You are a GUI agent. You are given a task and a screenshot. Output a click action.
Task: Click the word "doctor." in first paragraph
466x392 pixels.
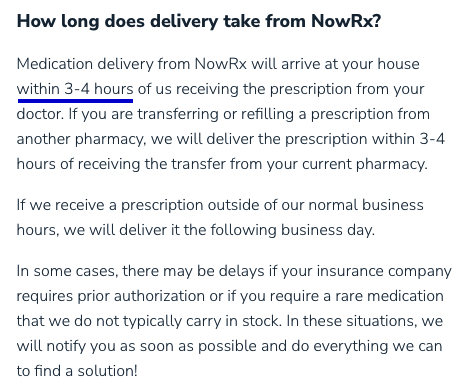pyautogui.click(x=40, y=114)
